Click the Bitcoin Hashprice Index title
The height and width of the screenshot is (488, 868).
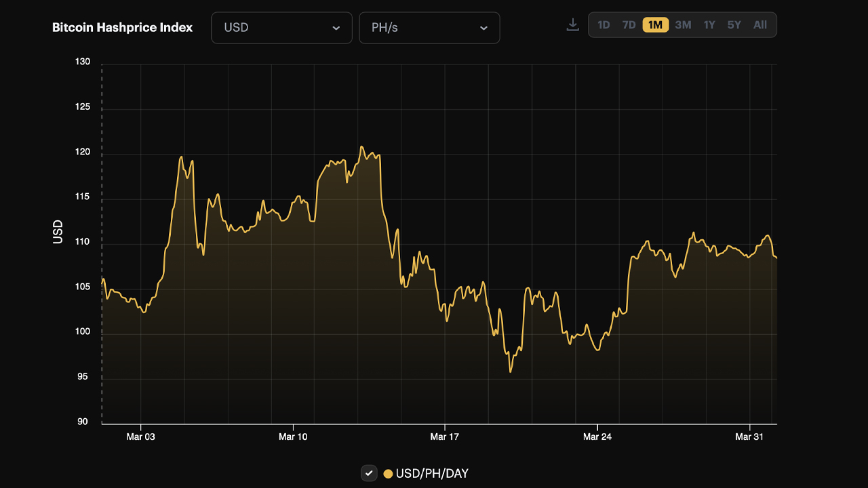click(123, 28)
